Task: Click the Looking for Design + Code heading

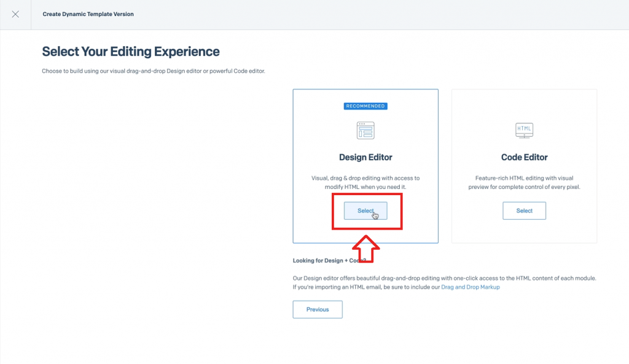Action: [329, 261]
